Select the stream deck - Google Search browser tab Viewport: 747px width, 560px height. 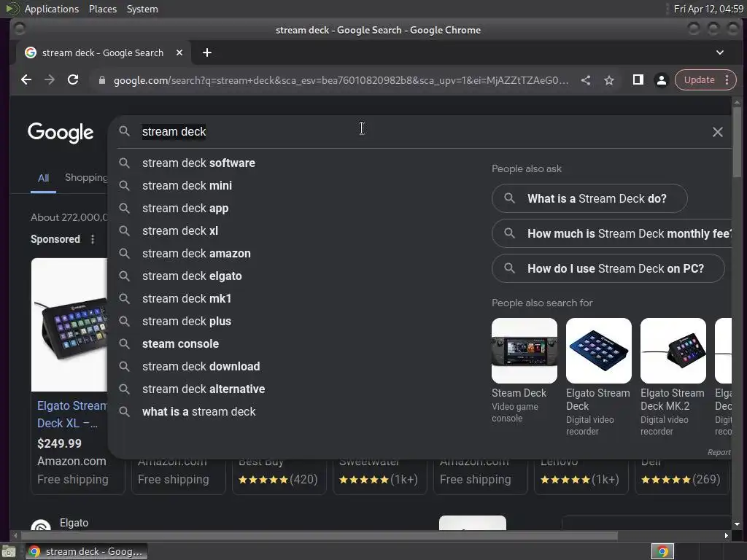tap(103, 52)
